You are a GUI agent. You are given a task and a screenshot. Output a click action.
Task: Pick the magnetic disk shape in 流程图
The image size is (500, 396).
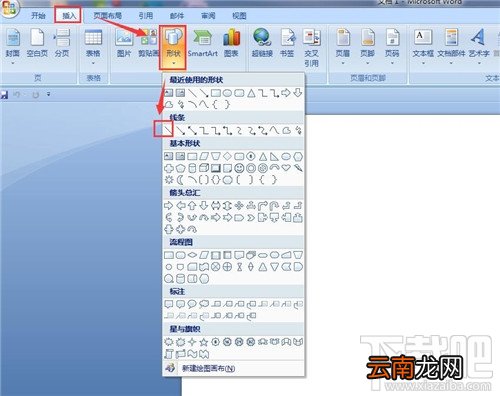180,279
